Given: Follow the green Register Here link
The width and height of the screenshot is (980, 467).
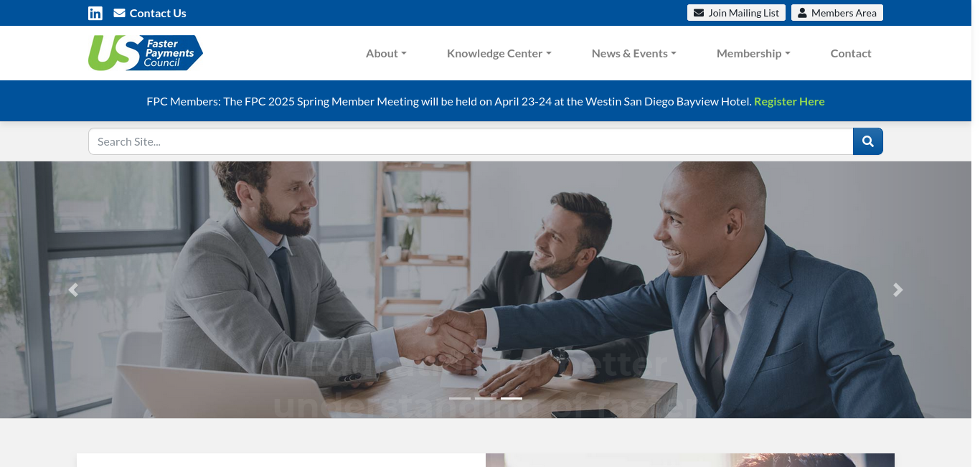Looking at the screenshot, I should pos(789,101).
